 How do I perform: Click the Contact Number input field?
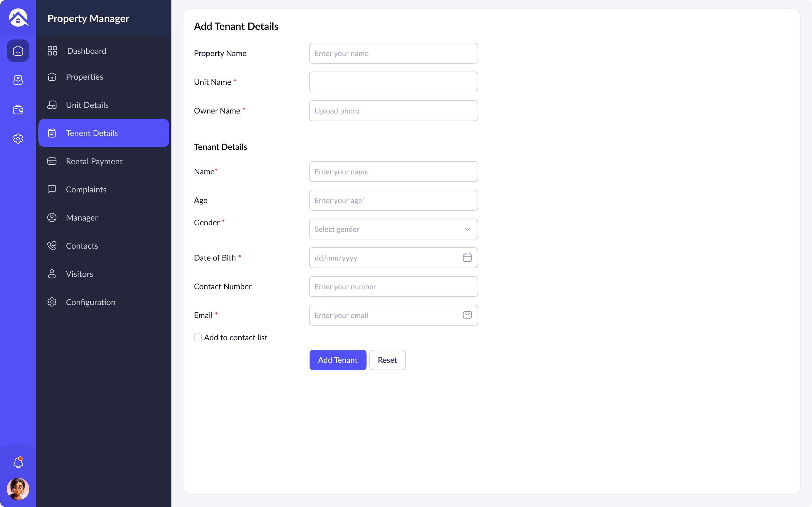coord(393,286)
